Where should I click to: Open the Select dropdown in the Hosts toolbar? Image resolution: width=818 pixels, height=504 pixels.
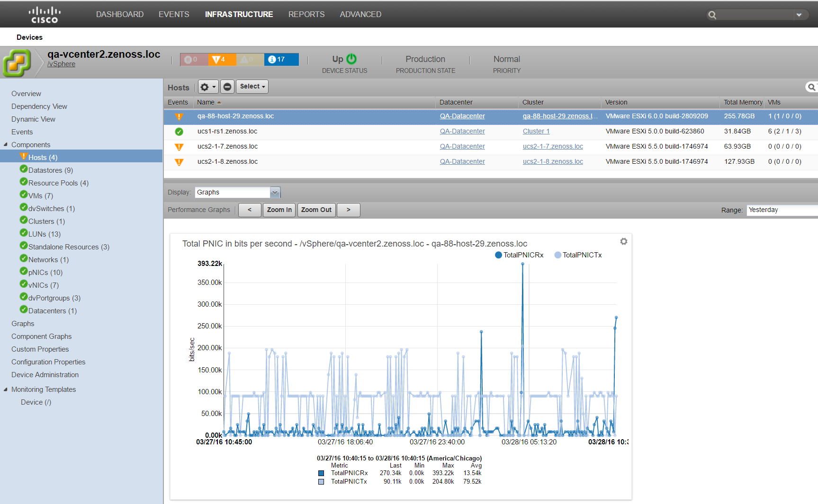(252, 87)
